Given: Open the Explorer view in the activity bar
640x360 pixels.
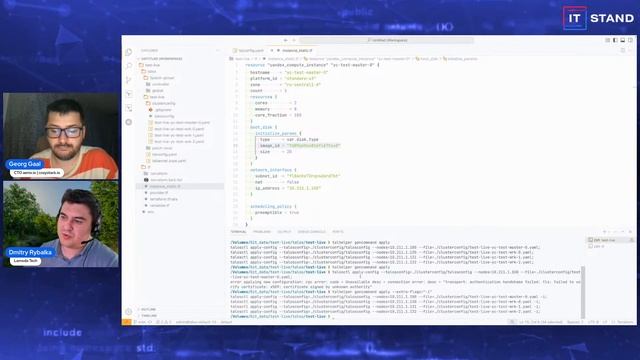Looking at the screenshot, I should 129,52.
